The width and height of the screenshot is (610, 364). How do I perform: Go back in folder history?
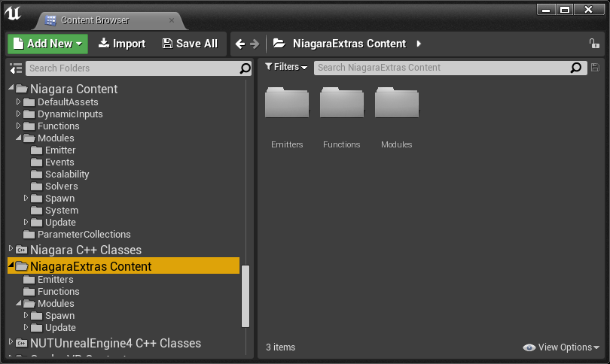coord(240,44)
